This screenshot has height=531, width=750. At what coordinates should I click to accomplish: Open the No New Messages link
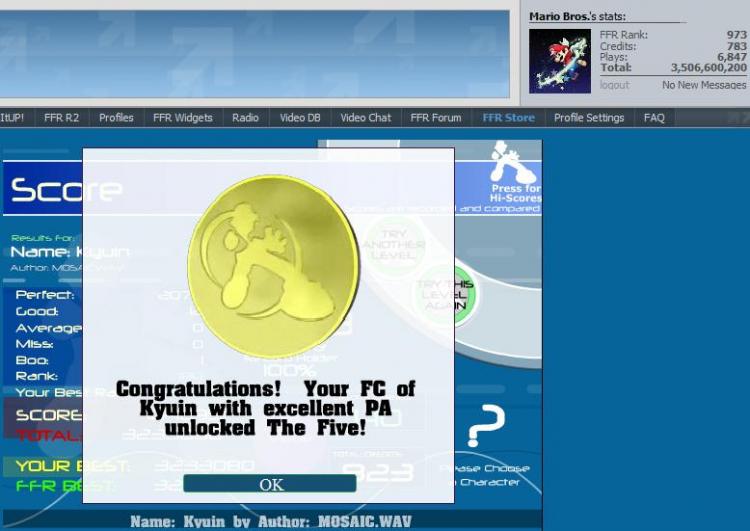704,85
